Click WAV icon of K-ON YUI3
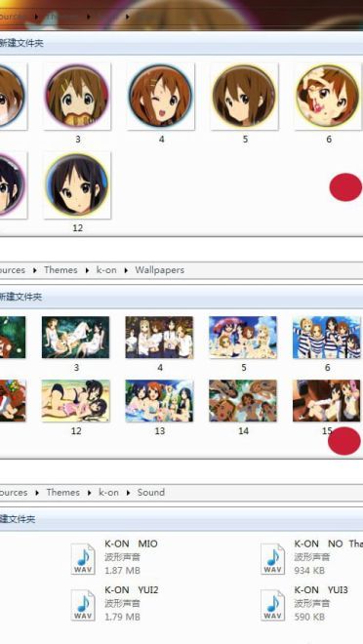The image size is (363, 644). [272, 605]
